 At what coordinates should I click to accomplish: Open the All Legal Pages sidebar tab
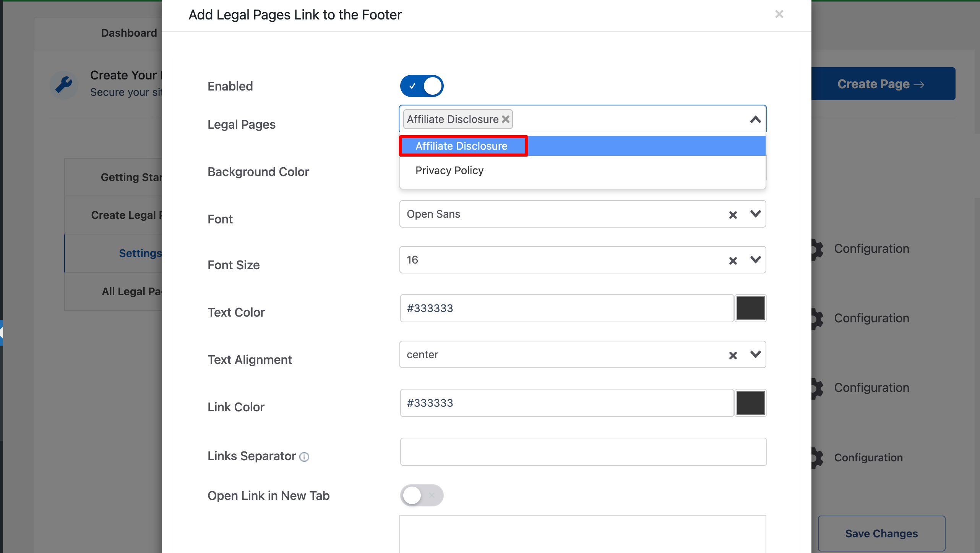[x=114, y=291]
